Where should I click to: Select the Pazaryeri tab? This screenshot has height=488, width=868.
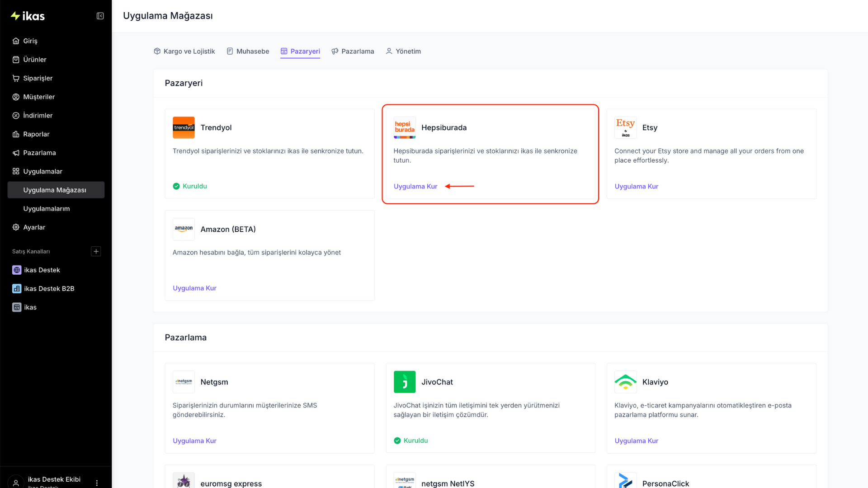pos(300,52)
